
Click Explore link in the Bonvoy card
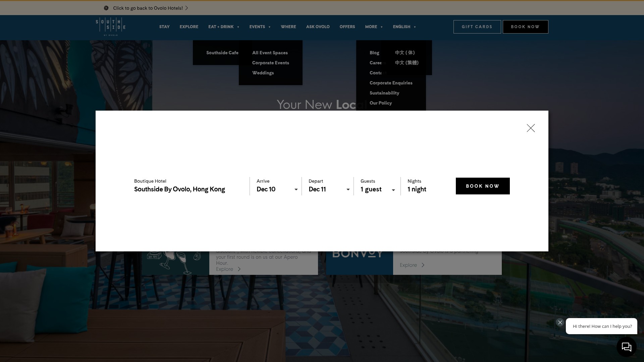(x=412, y=265)
